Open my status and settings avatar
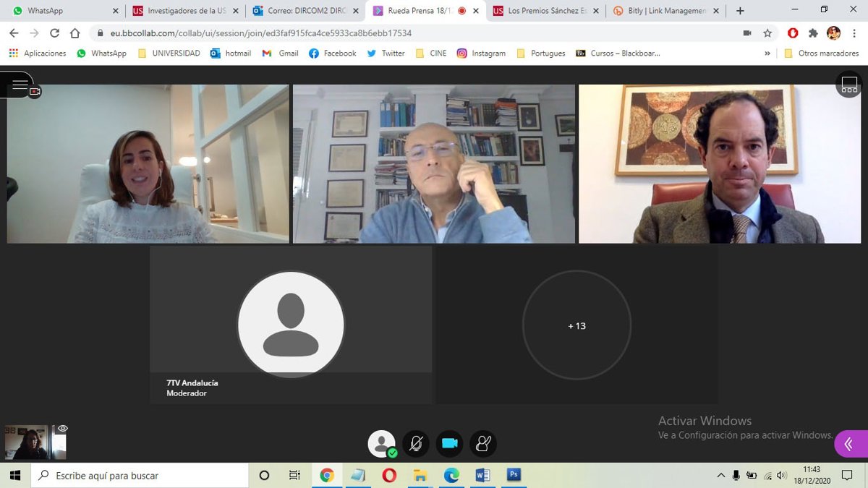Viewport: 868px width, 488px height. (x=381, y=443)
